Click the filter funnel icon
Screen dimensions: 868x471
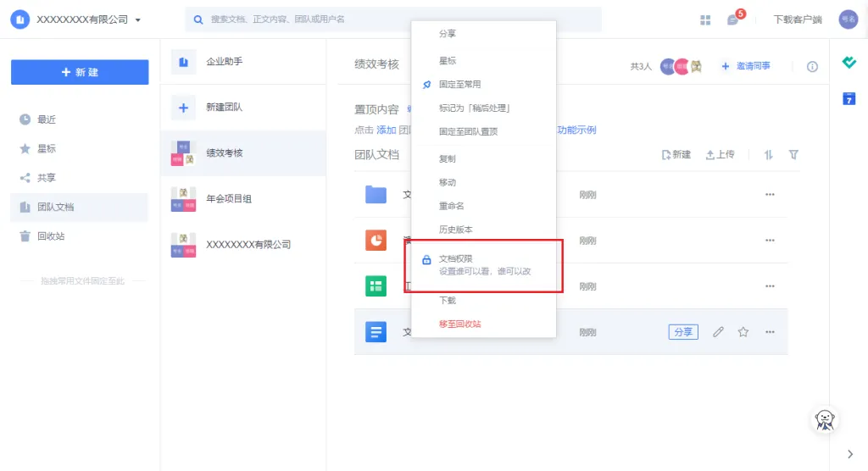pos(793,155)
